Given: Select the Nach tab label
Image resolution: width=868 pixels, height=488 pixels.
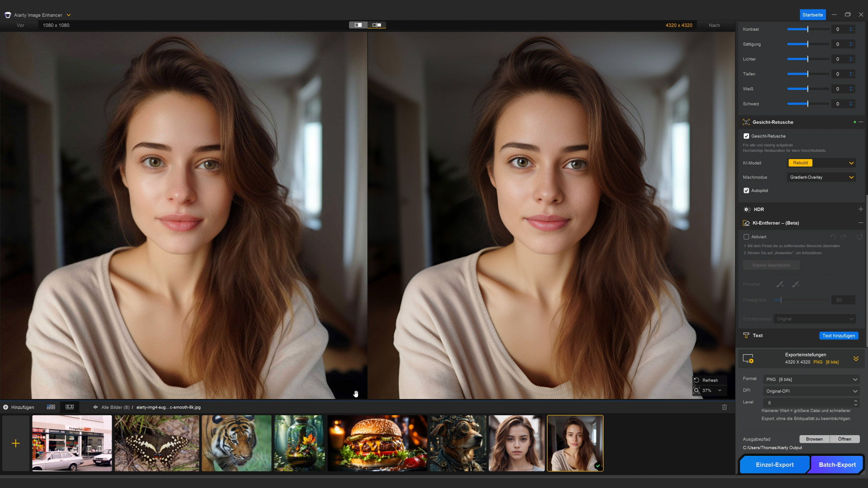Looking at the screenshot, I should point(714,25).
